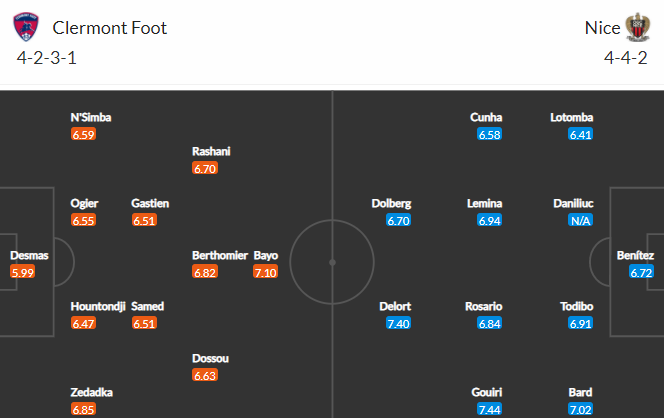
Task: Click Daniliuc's N/A rating badge
Action: (x=581, y=220)
